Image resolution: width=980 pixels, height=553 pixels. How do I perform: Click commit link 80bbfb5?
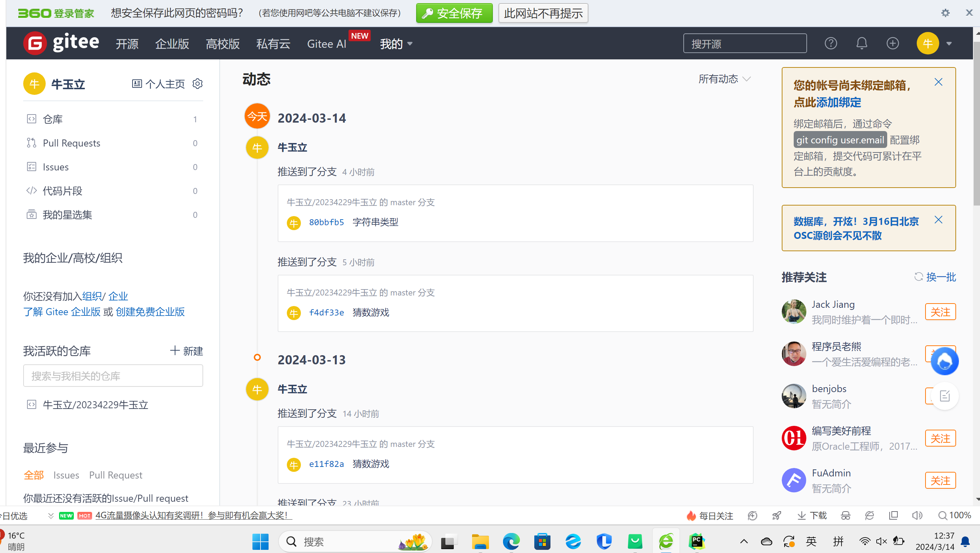pyautogui.click(x=326, y=222)
